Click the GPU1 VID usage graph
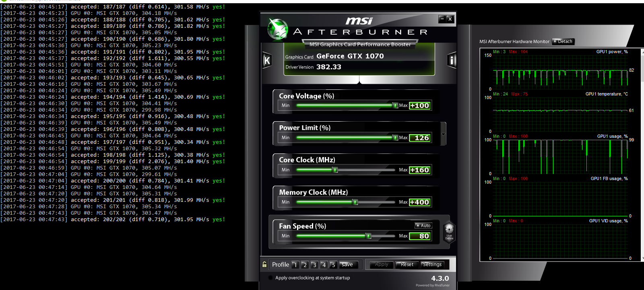Viewport: 644px width, 290px height. [560, 241]
